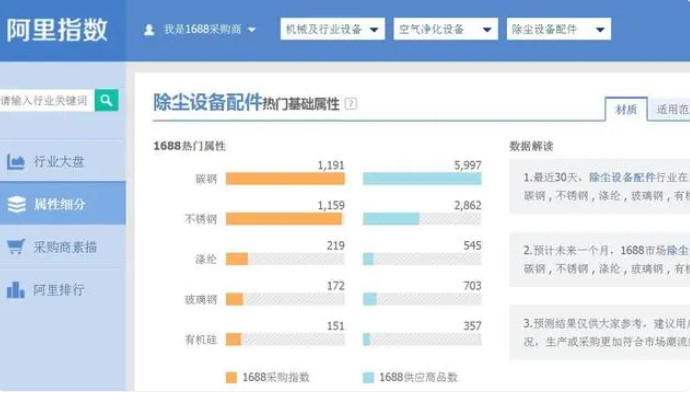Focus the 请输入行业关键词 search field
The width and height of the screenshot is (690, 393).
(47, 100)
